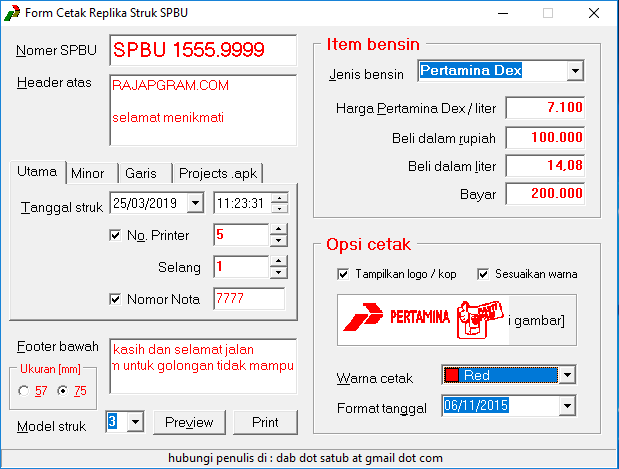Screen dimensions: 619x469
Task: Click the Header atas text area
Action: pos(203,110)
